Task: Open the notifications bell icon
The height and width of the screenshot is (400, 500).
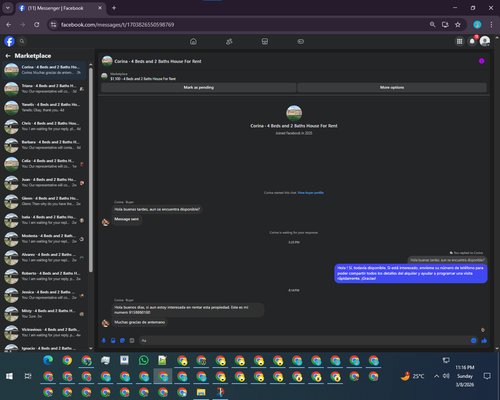Action: click(472, 41)
